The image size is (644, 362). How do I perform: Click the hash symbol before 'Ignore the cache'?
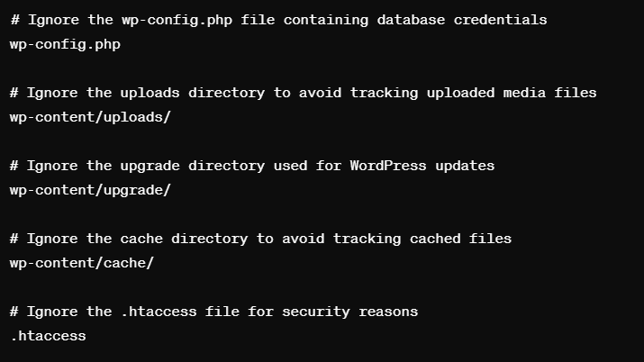click(x=14, y=239)
